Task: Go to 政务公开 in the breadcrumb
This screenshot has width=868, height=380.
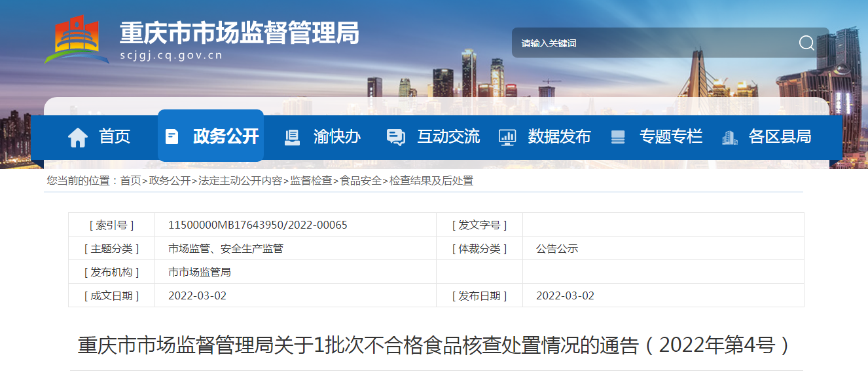Action: coord(170,181)
